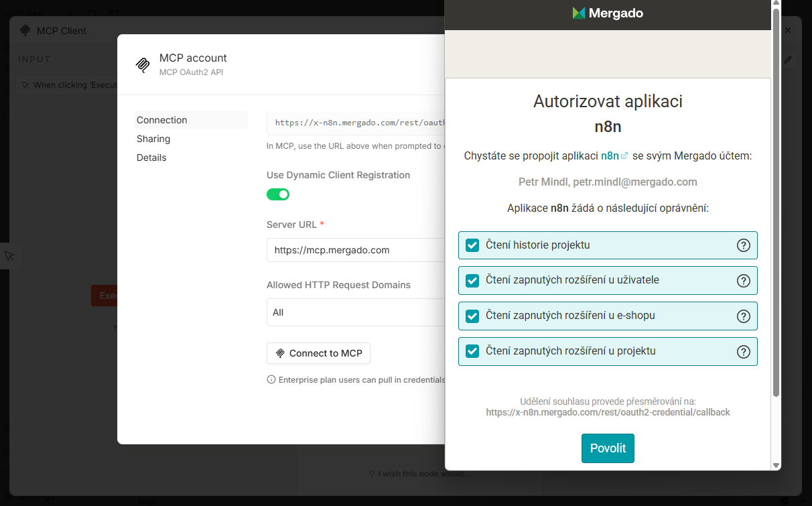Toggle Use Dynamic Client Registration switch

(x=278, y=194)
